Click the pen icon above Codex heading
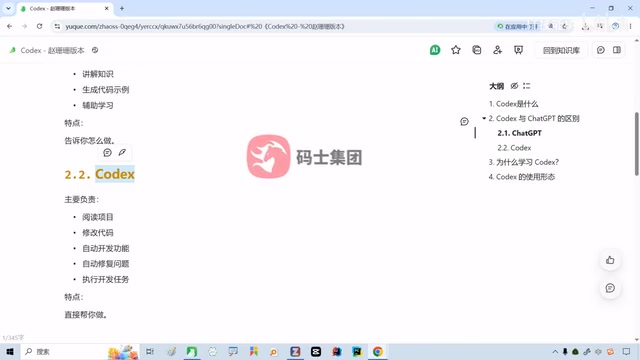Viewport: 640px width, 360px height. click(122, 153)
